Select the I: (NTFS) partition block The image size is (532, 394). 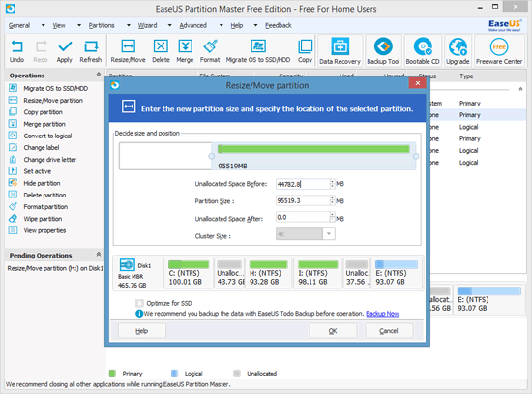point(317,273)
